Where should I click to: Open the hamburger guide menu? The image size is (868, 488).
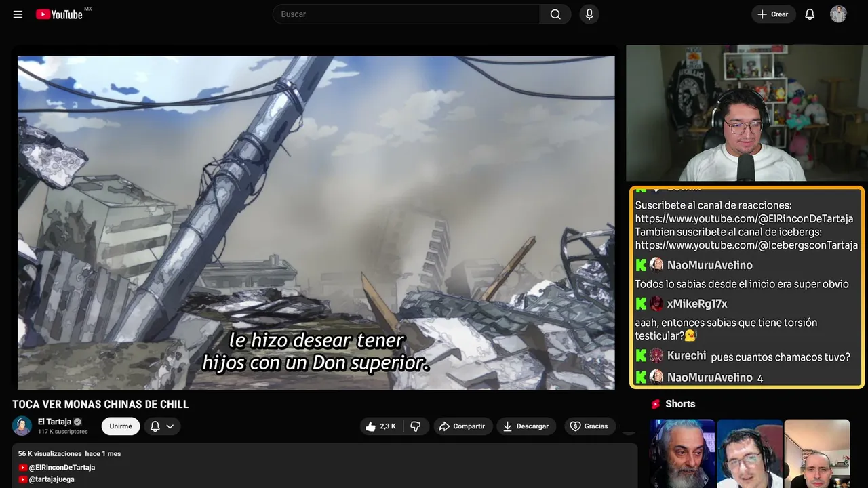coord(18,14)
